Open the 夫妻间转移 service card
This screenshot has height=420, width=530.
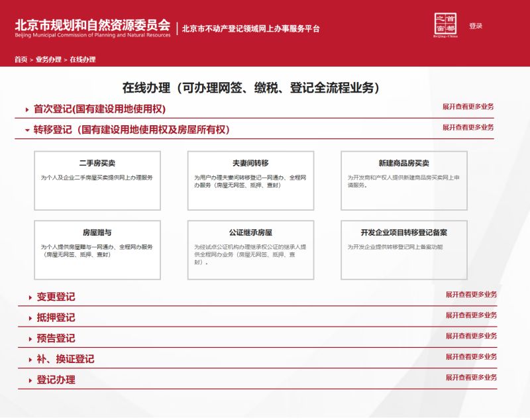click(251, 181)
